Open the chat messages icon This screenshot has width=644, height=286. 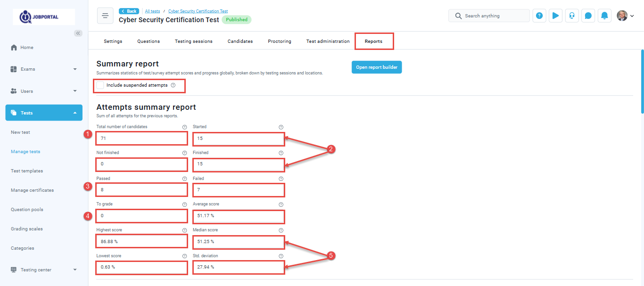(588, 16)
